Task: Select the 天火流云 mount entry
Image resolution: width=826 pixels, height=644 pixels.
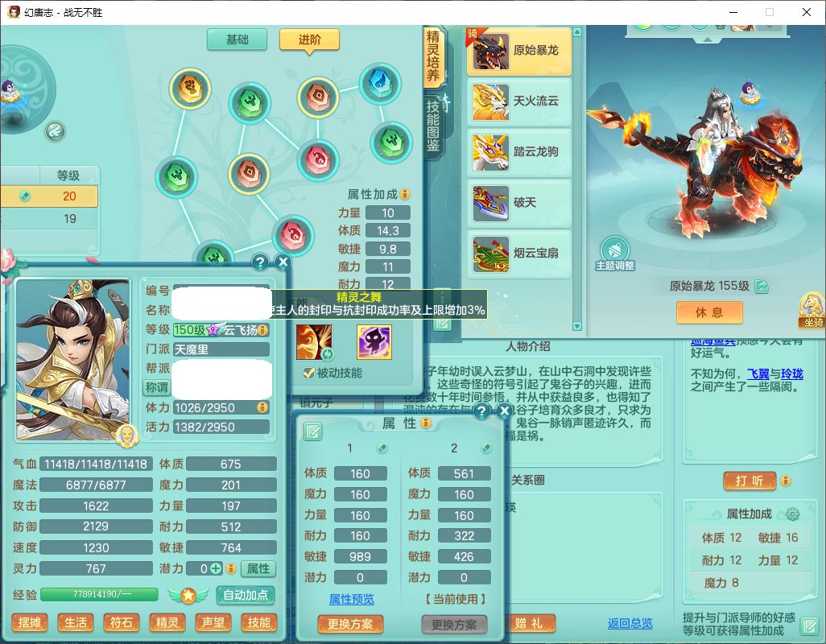Action: (x=519, y=101)
